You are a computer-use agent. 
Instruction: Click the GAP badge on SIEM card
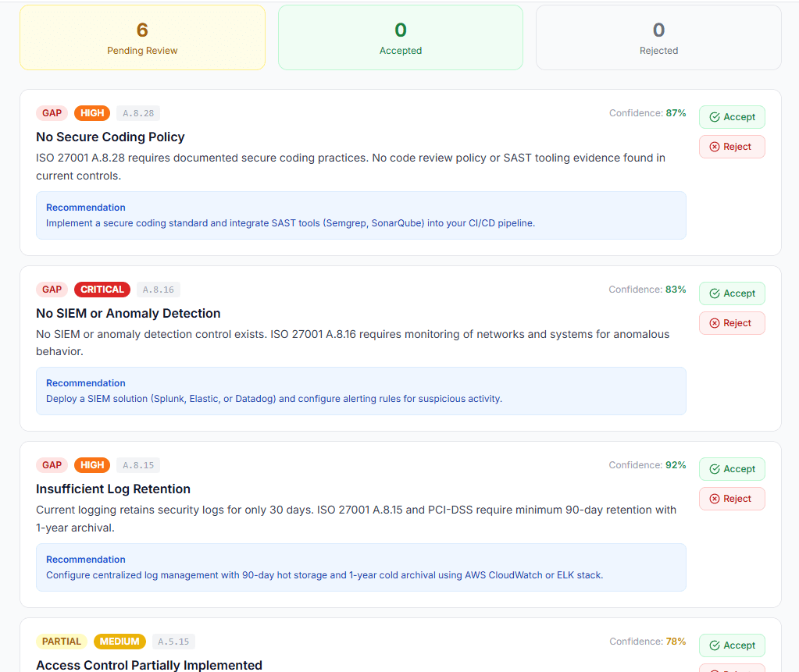tap(52, 289)
